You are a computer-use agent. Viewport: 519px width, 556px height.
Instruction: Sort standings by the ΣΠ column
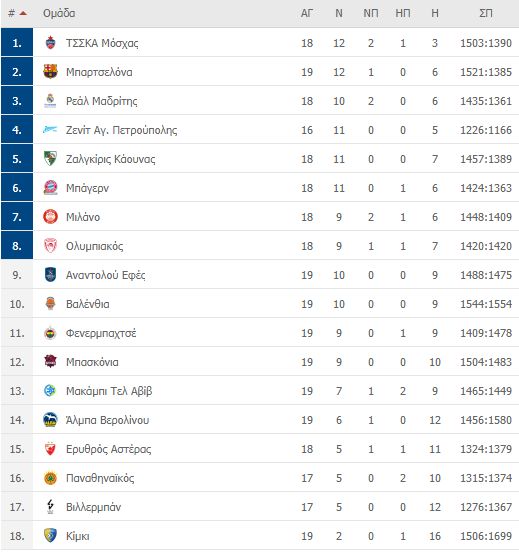point(486,13)
